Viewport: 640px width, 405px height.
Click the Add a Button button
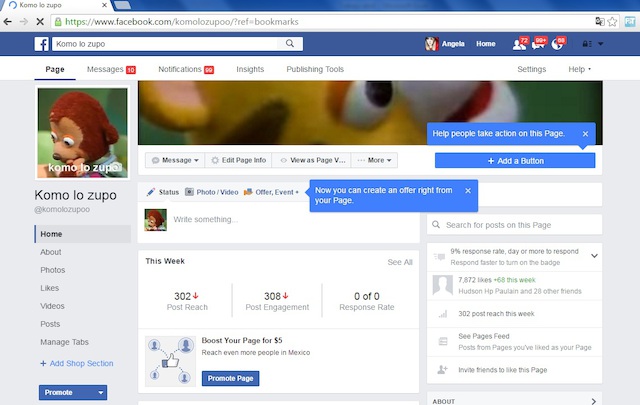[x=515, y=161]
